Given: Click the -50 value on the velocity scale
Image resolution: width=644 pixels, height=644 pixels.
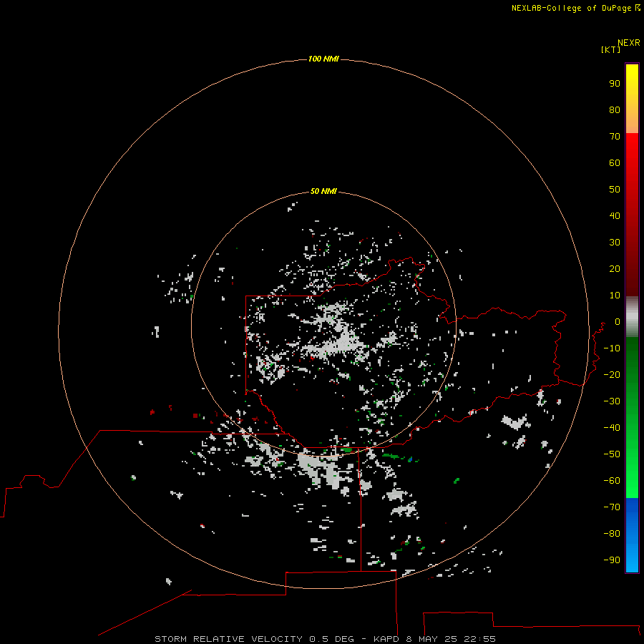Looking at the screenshot, I should [x=612, y=454].
